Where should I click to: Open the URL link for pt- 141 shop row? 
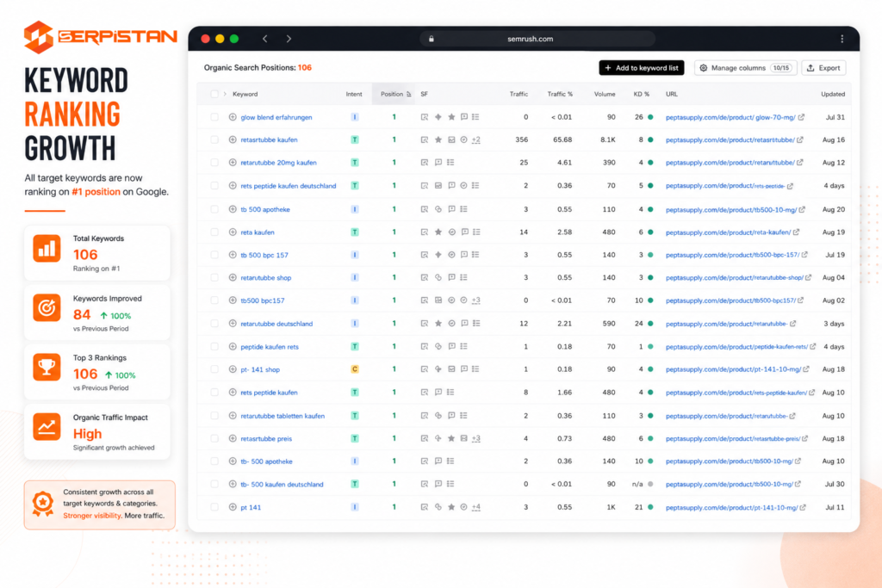733,369
